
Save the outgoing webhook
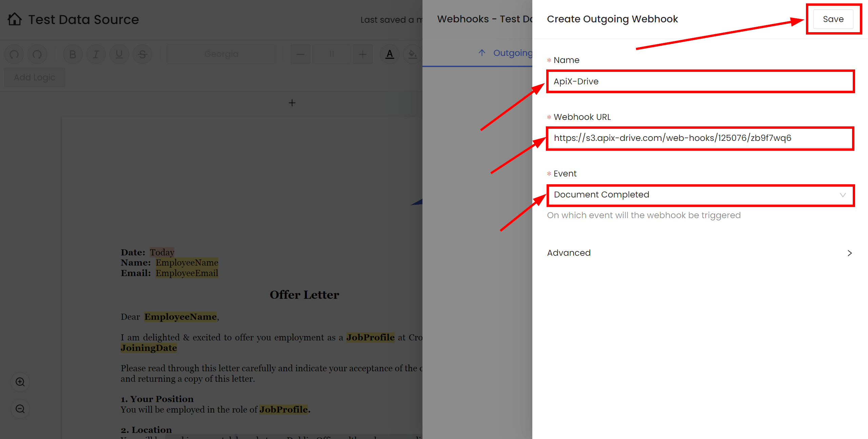pos(833,19)
